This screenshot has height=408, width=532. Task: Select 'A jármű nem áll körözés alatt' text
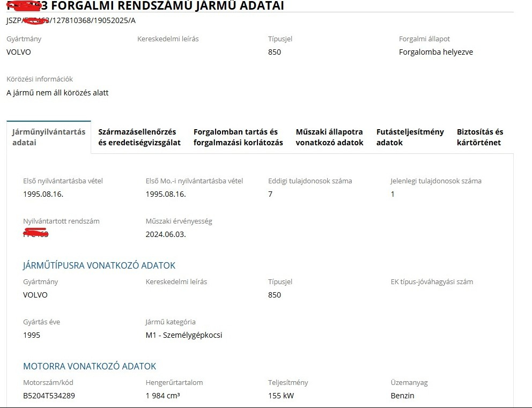click(57, 93)
